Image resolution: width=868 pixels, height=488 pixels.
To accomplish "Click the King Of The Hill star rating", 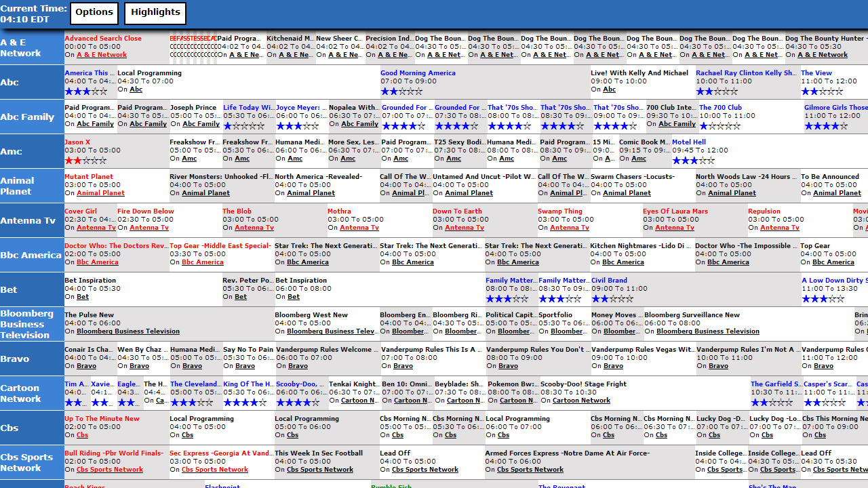I will pos(245,403).
